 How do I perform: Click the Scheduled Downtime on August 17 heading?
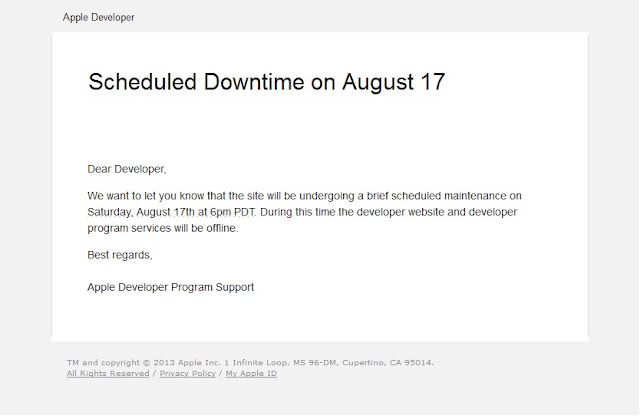coord(267,82)
